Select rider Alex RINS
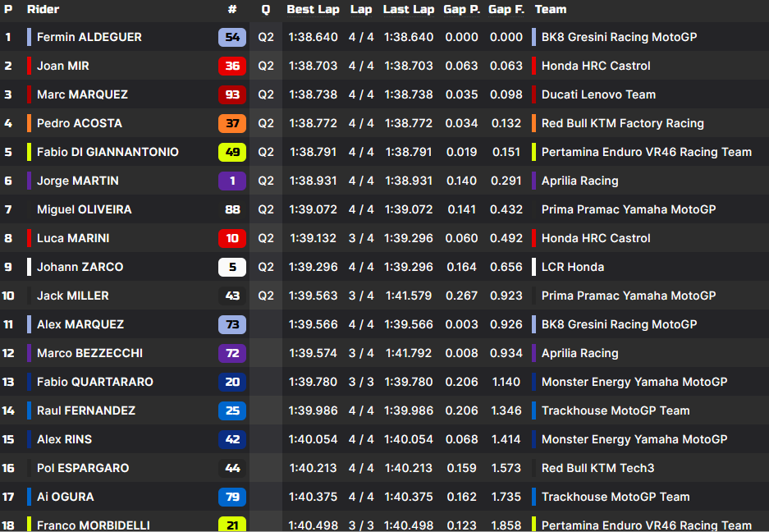 click(64, 439)
